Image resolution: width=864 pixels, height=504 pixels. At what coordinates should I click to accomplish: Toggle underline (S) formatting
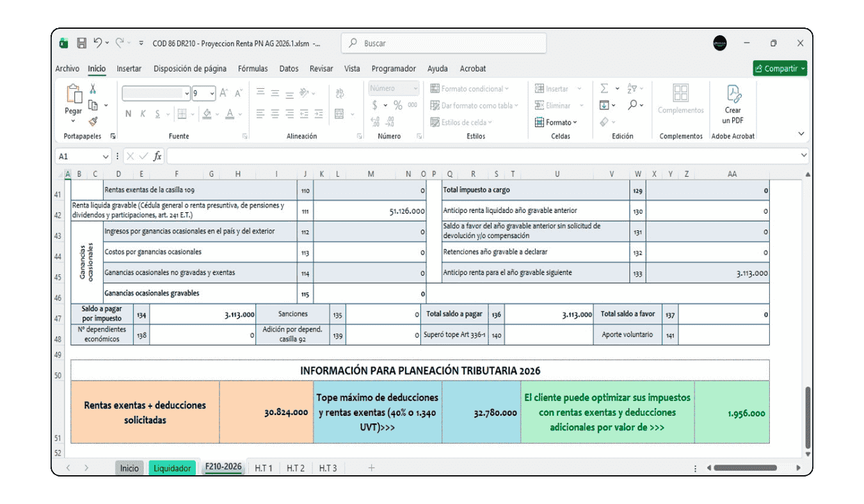156,114
